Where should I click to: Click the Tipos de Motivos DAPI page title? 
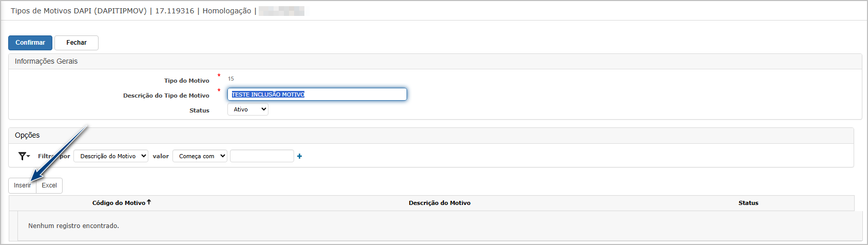79,11
